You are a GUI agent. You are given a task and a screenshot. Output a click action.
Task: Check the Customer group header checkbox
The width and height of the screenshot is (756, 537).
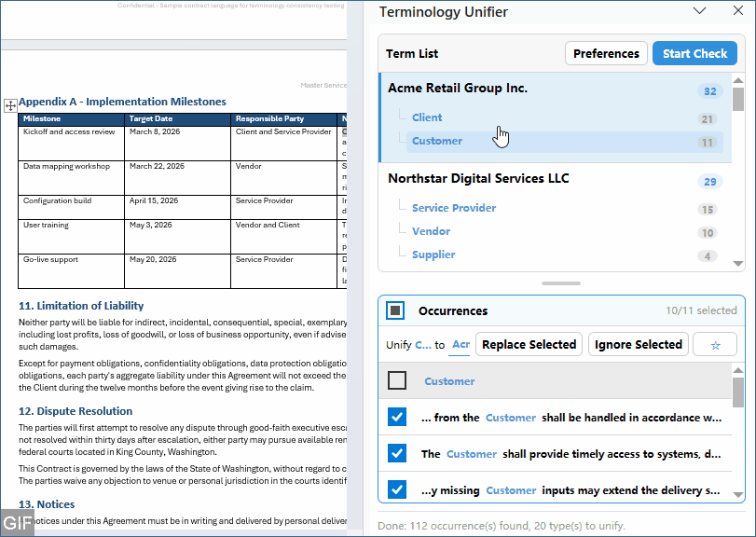point(397,380)
